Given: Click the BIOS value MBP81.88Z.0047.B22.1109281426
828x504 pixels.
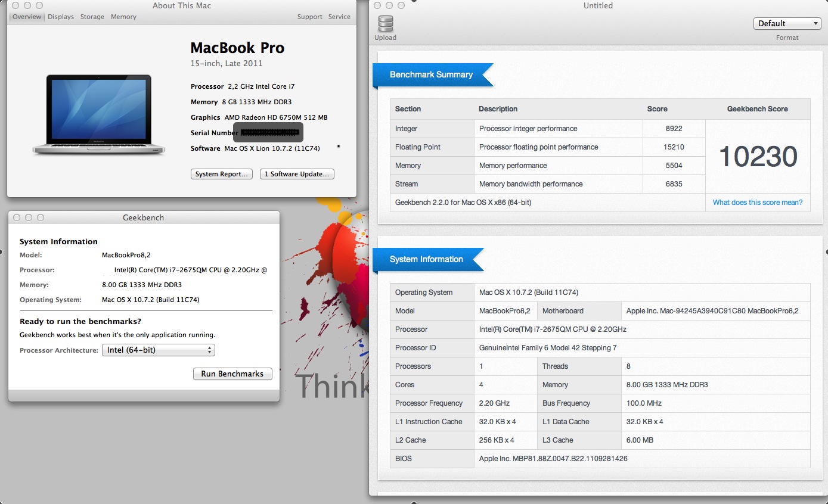Looking at the screenshot, I should point(553,459).
